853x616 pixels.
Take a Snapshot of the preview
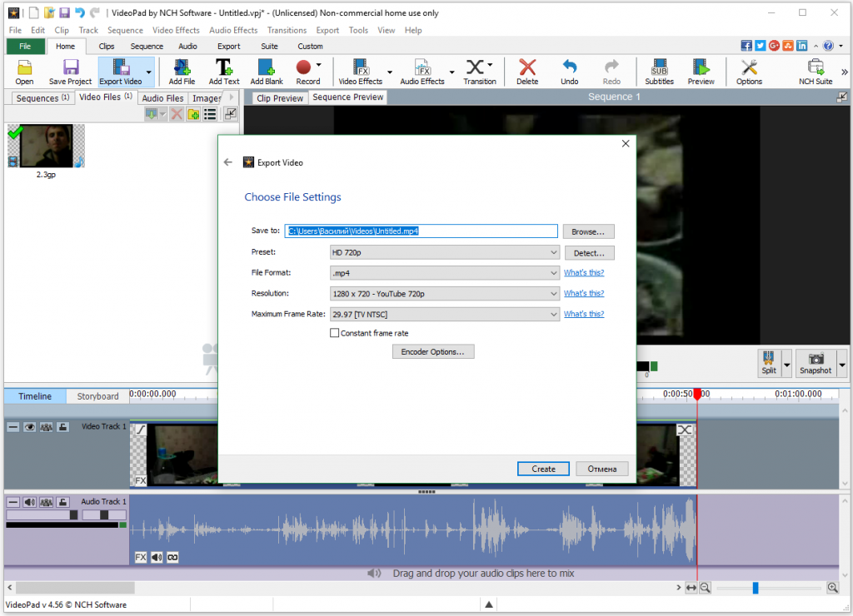(x=816, y=363)
